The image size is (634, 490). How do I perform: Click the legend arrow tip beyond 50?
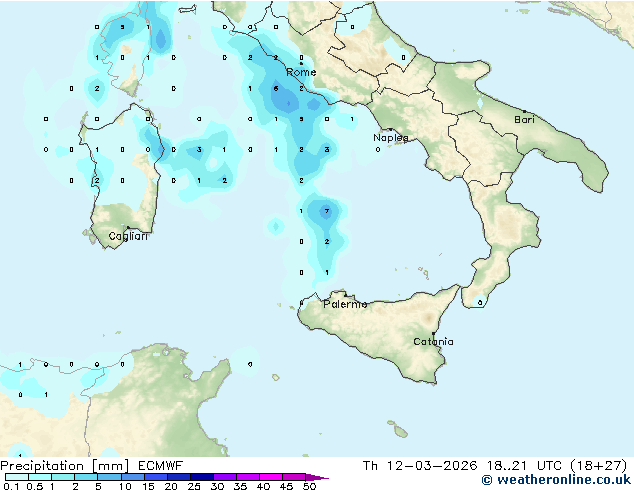(x=317, y=477)
